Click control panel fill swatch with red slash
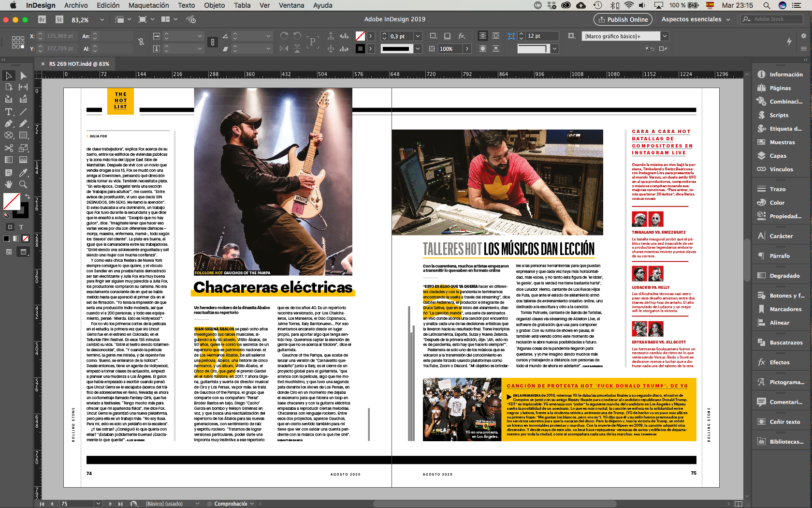 point(360,36)
